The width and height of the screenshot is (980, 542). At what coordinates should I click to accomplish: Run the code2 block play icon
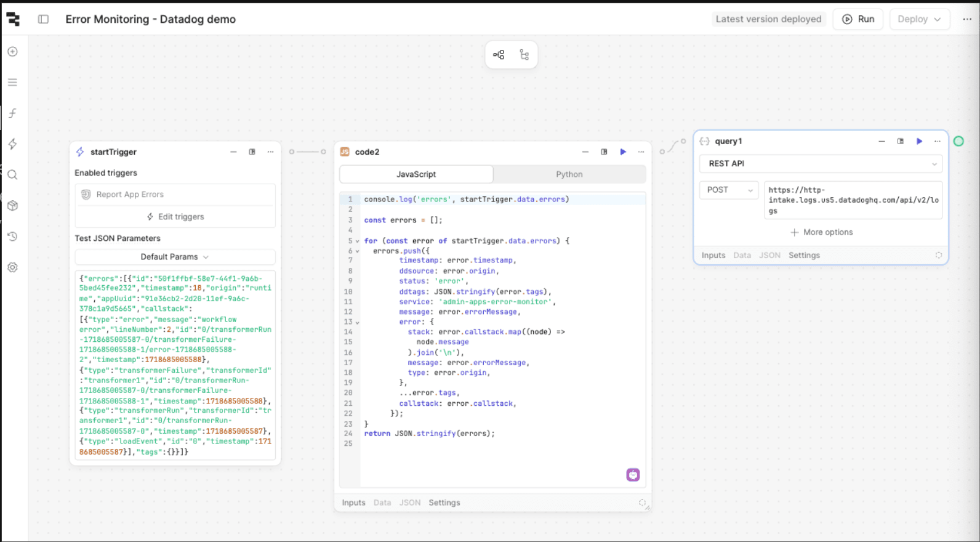(x=623, y=152)
